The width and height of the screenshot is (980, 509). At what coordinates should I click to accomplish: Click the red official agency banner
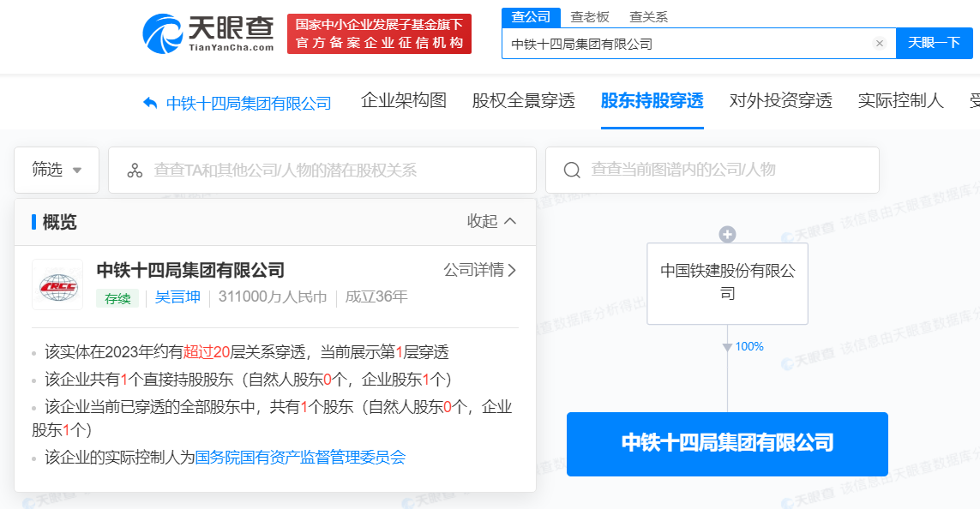coord(379,33)
